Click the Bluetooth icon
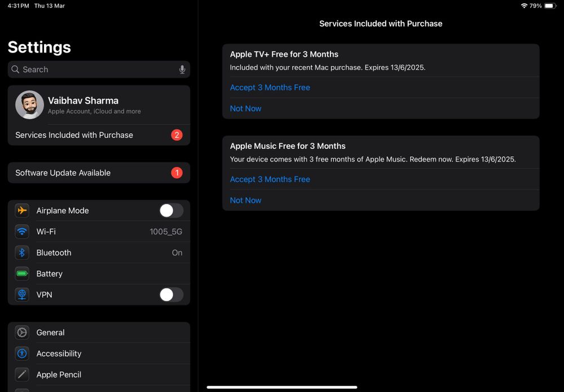 [x=22, y=253]
